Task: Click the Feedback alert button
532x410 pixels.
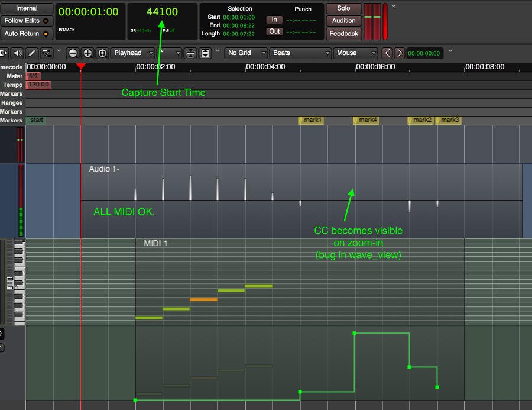Action: (x=343, y=34)
